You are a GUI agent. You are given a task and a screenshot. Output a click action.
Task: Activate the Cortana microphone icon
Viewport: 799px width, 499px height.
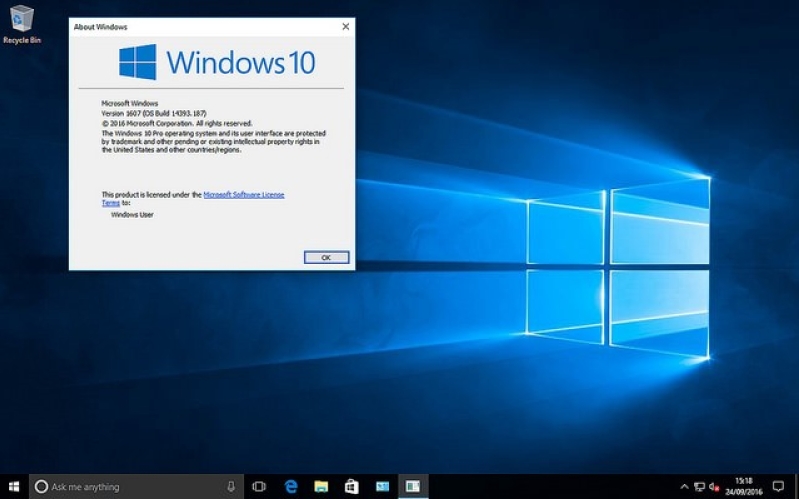tap(231, 487)
